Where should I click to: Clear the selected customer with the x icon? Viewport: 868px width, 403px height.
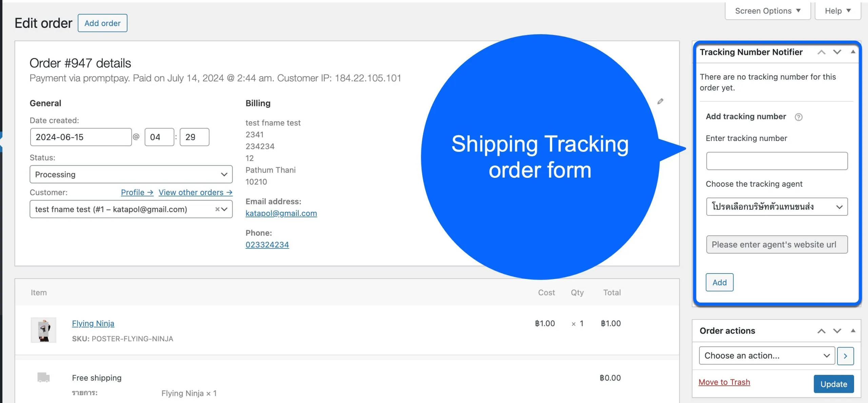(x=217, y=209)
